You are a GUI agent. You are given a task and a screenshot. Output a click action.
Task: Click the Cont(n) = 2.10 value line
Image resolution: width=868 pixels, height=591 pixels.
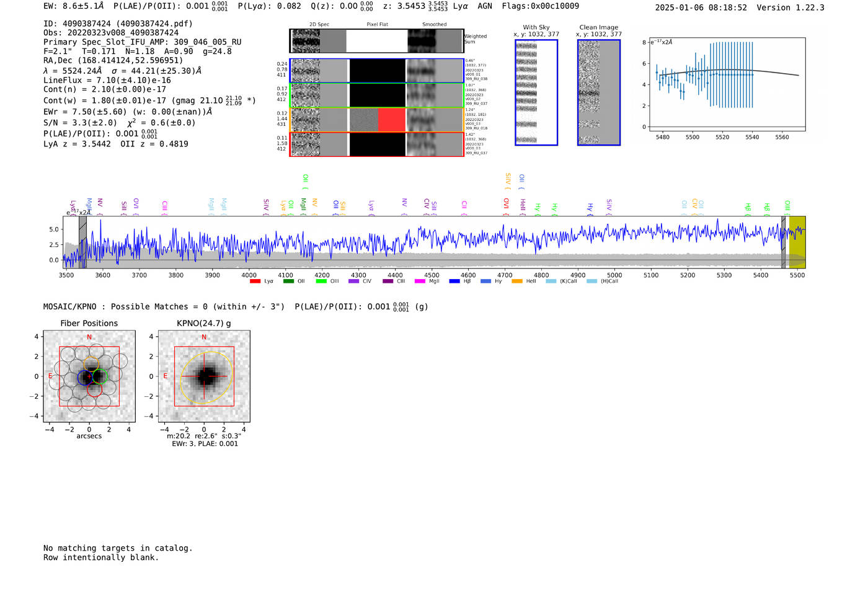point(105,89)
